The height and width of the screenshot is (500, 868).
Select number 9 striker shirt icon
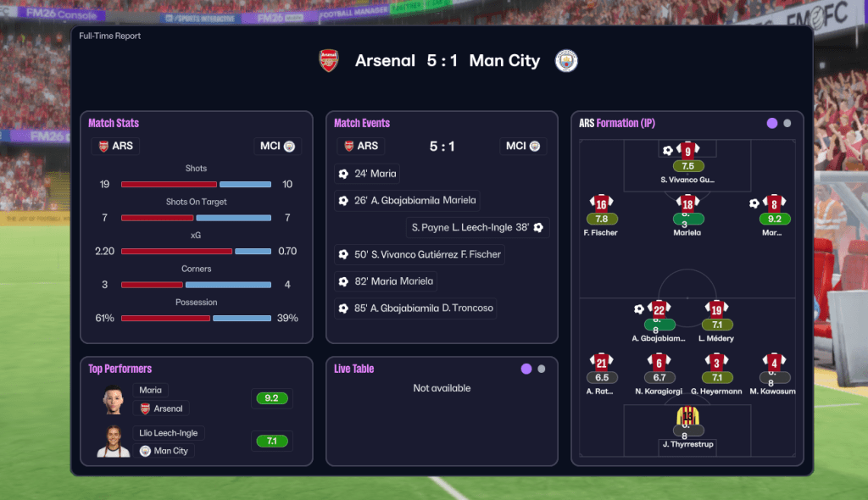tap(687, 151)
